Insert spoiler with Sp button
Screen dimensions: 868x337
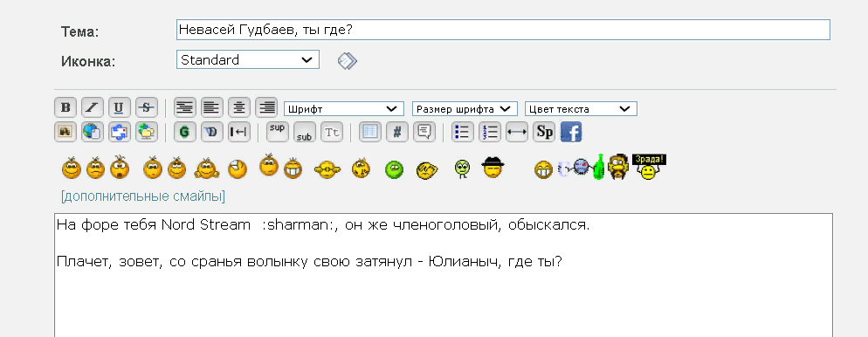click(x=544, y=132)
